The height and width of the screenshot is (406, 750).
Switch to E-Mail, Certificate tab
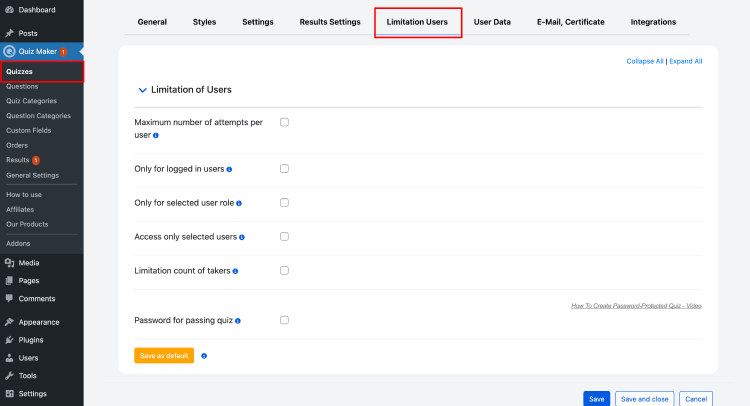tap(571, 22)
